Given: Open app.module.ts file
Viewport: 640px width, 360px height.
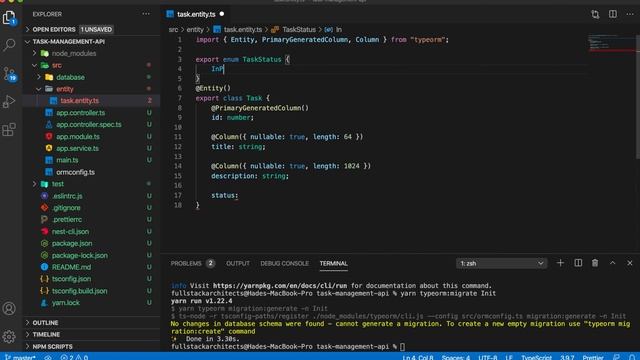Looking at the screenshot, I should [78, 136].
